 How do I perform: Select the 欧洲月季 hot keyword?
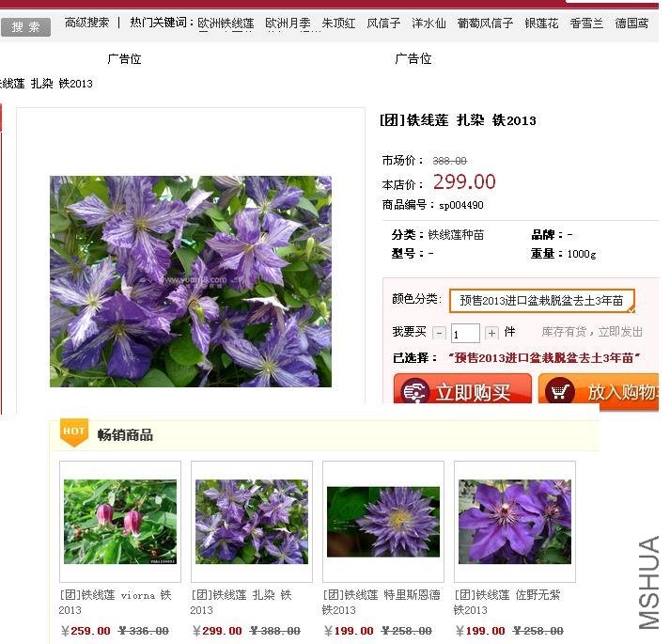(288, 23)
